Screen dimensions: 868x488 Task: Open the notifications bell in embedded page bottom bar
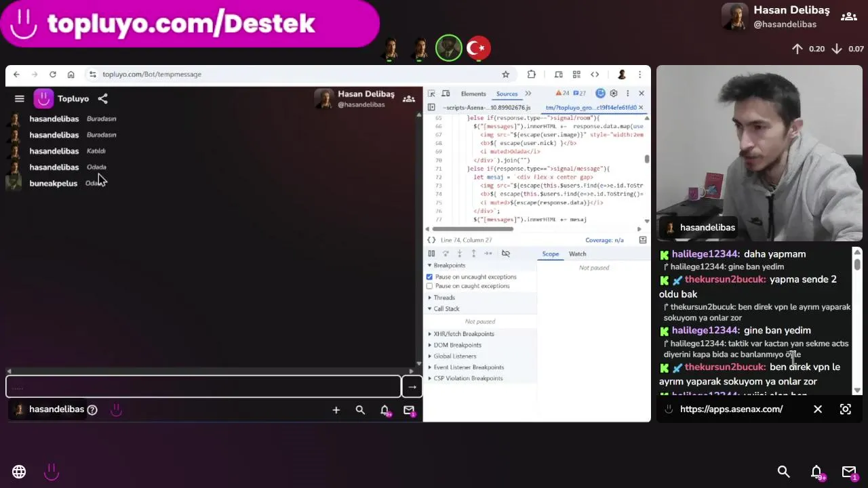point(384,410)
